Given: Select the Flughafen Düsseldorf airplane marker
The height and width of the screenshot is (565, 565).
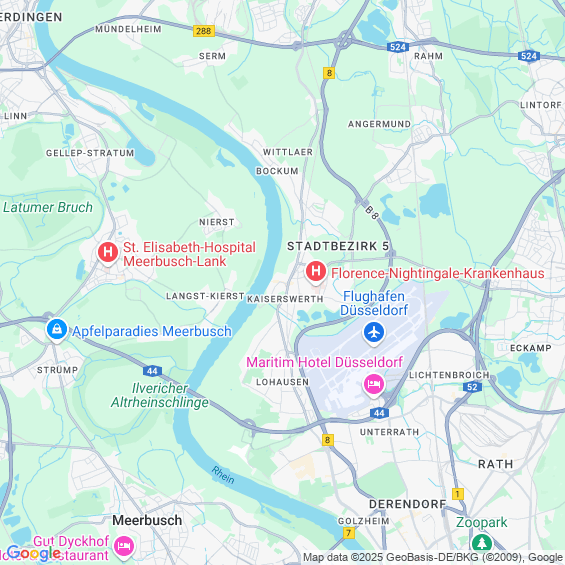Looking at the screenshot, I should pyautogui.click(x=374, y=333).
